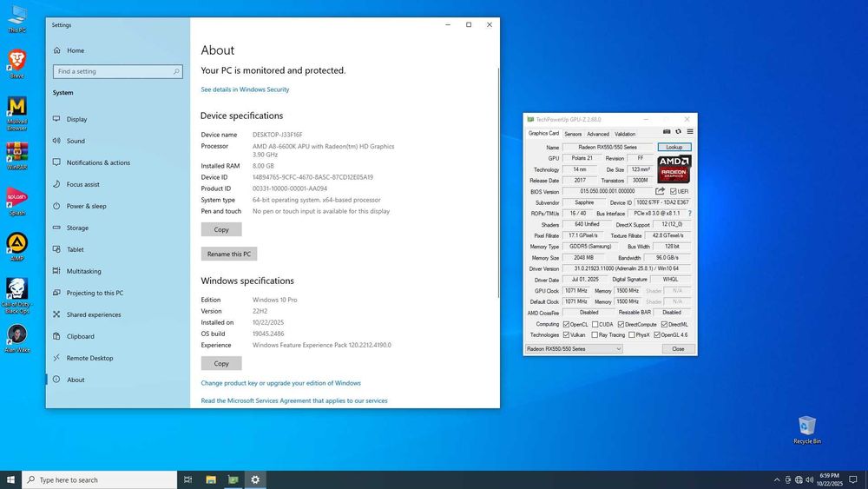
Task: Toggle the OpenCL checkbox
Action: (566, 325)
